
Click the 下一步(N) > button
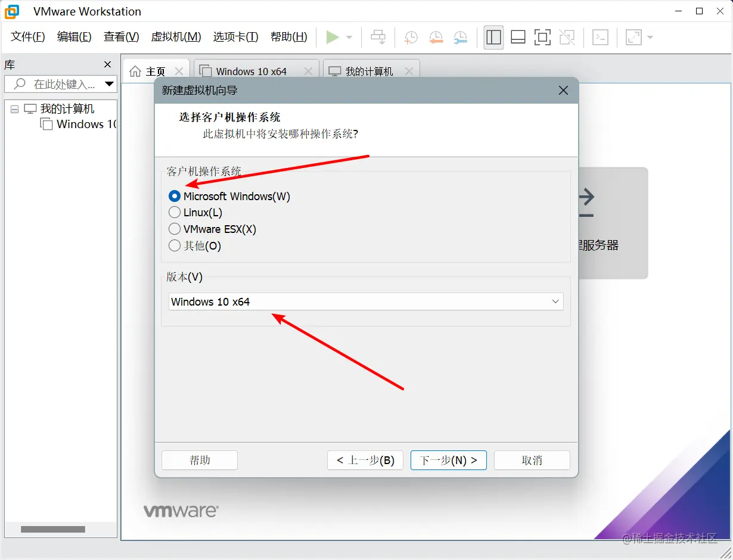coord(449,460)
